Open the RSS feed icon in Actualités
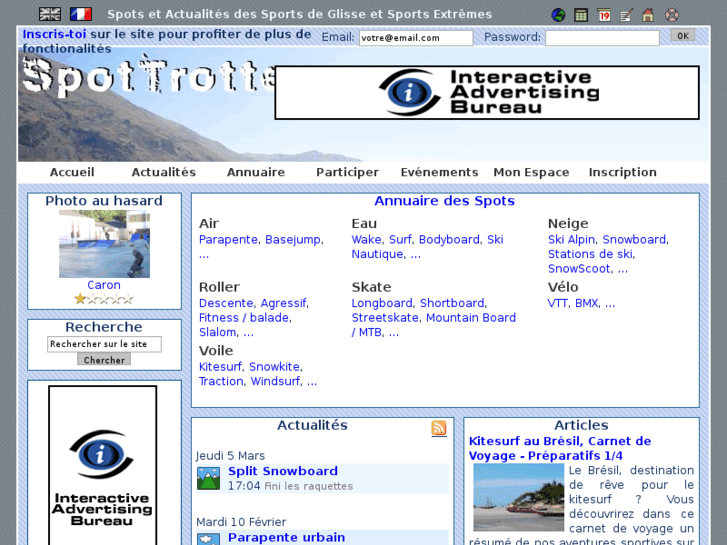The height and width of the screenshot is (545, 727). coord(439,428)
